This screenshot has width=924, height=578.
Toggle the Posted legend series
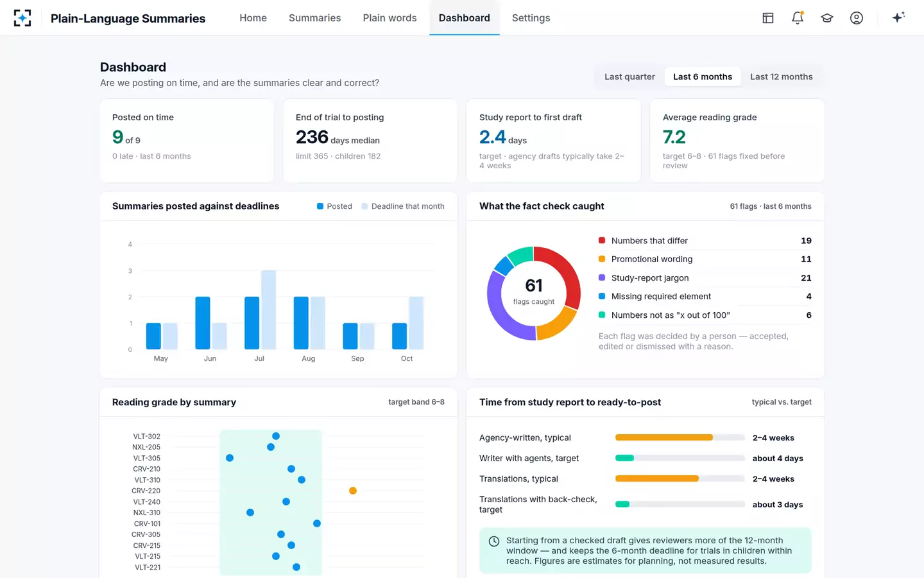334,206
